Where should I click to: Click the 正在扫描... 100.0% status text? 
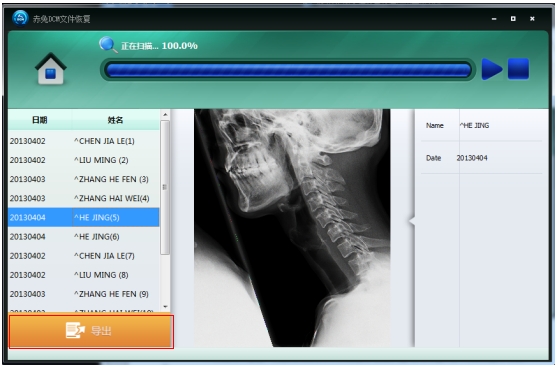[x=159, y=46]
